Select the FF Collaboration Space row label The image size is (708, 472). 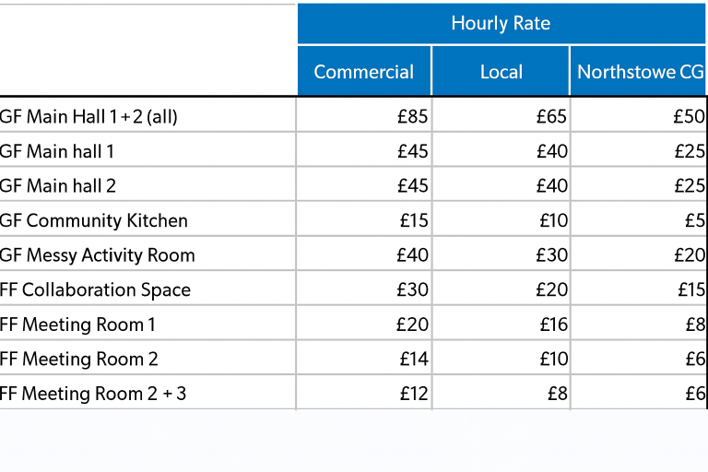[95, 290]
